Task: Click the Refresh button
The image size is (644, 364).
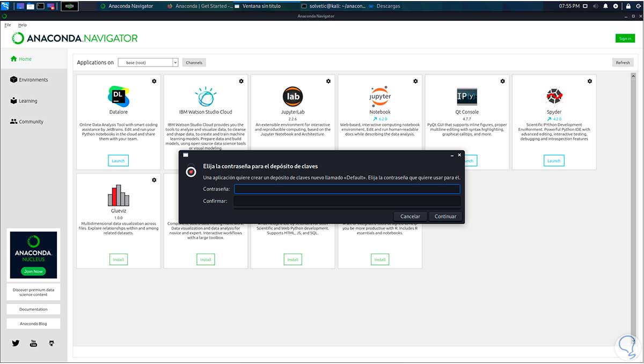Action: point(623,63)
